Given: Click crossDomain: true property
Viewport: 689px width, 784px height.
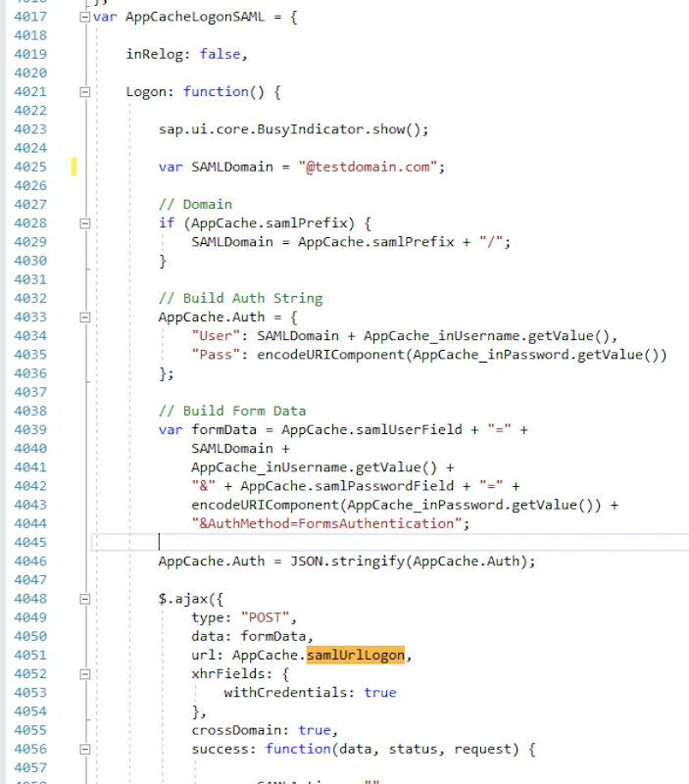Looking at the screenshot, I should pyautogui.click(x=265, y=730).
